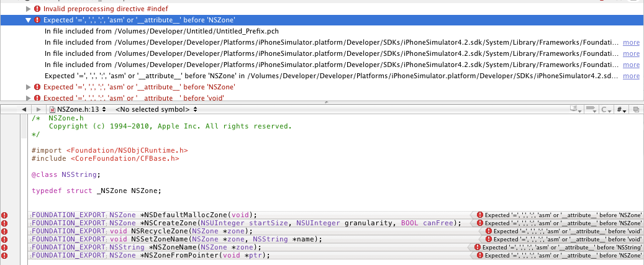Click 'more' link on third iPhoneSimulator included line
644x265 pixels.
(631, 65)
